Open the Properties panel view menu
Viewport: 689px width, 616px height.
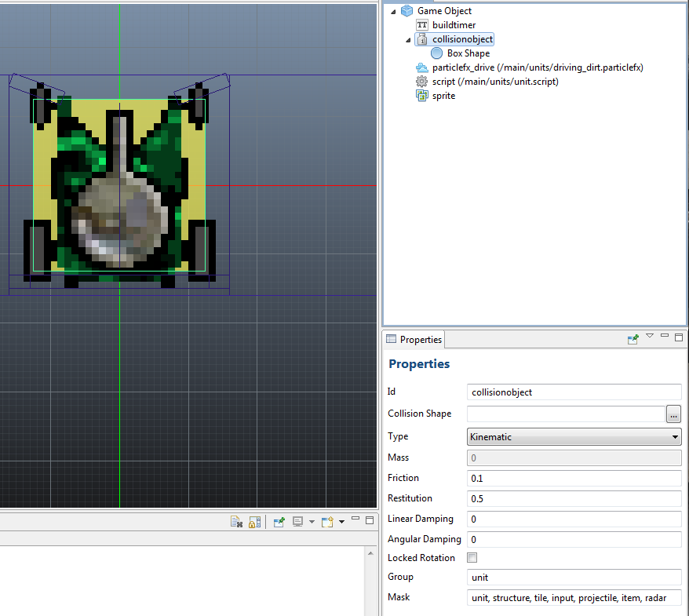pyautogui.click(x=650, y=337)
